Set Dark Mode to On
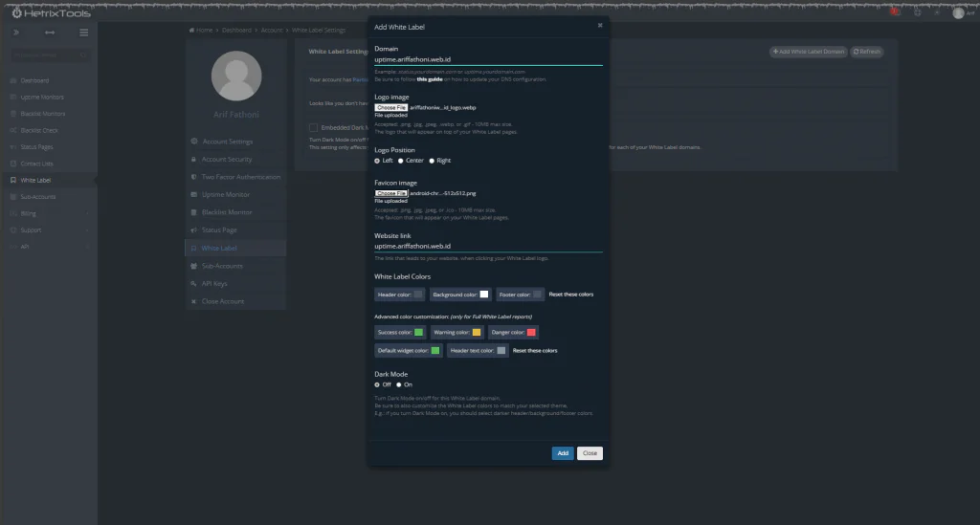The height and width of the screenshot is (525, 980). [399, 385]
